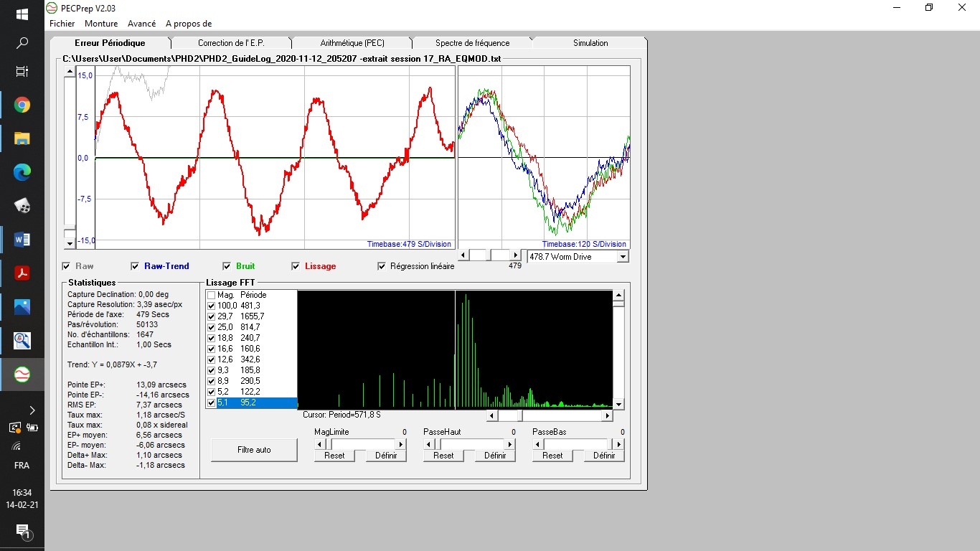The image size is (980, 551).
Task: Open the Windows Start menu
Action: pos(22,14)
